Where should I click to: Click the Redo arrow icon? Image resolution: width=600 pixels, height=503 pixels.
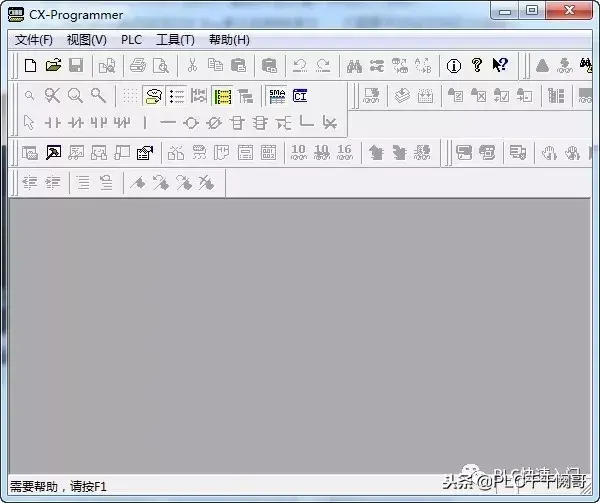323,65
